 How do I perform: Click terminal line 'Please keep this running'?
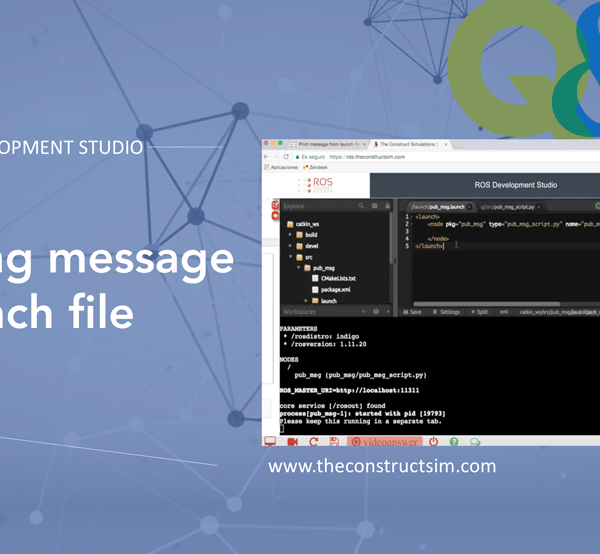click(360, 421)
